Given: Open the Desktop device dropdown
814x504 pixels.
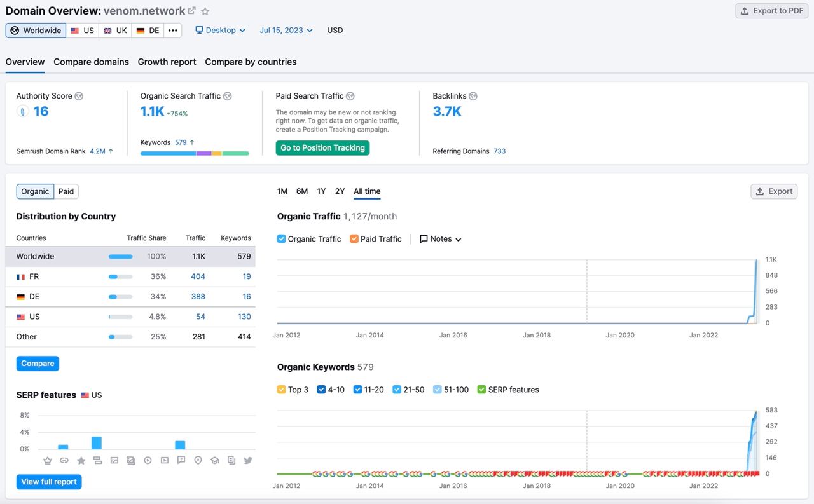Looking at the screenshot, I should (x=220, y=30).
